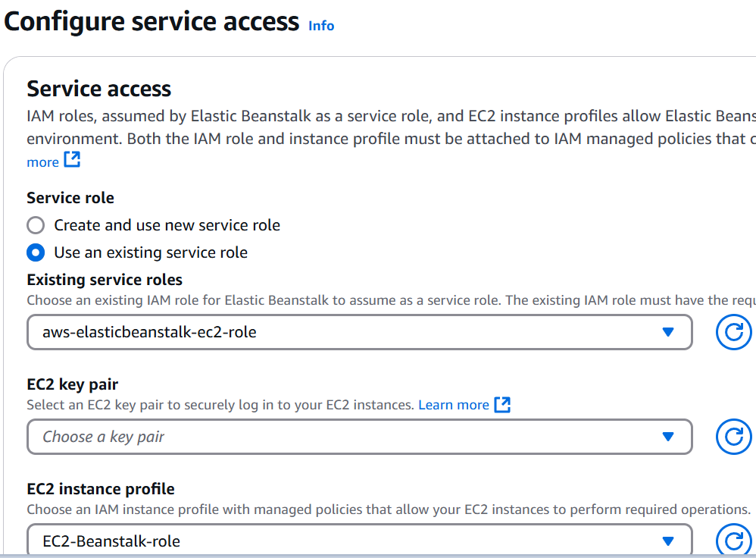Click the external link icon next to "more"

[72, 159]
